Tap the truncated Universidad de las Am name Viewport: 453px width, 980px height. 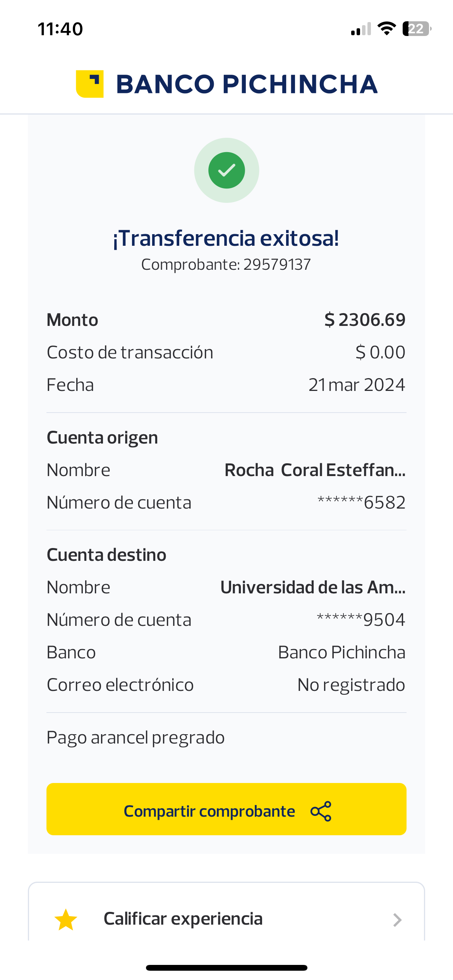[x=313, y=588]
